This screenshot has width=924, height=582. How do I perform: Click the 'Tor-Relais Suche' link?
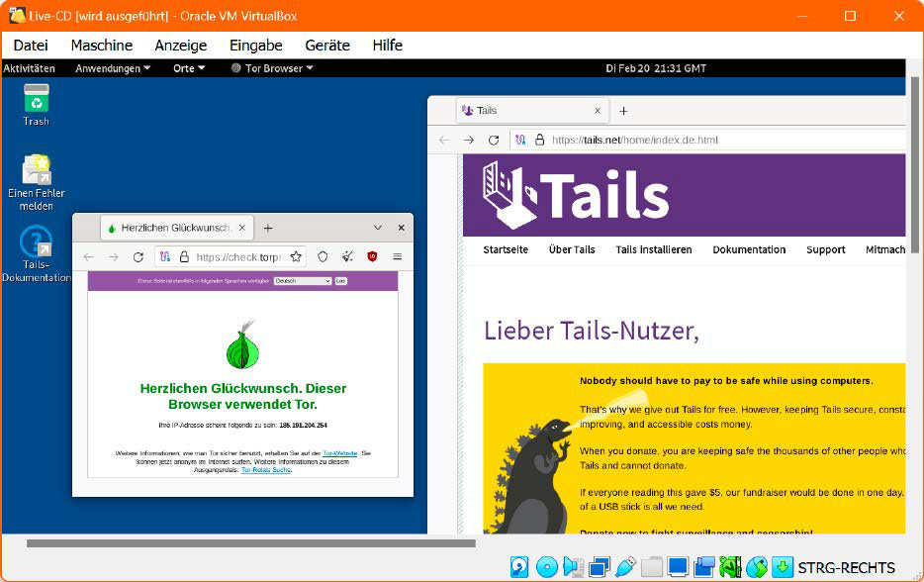point(266,470)
